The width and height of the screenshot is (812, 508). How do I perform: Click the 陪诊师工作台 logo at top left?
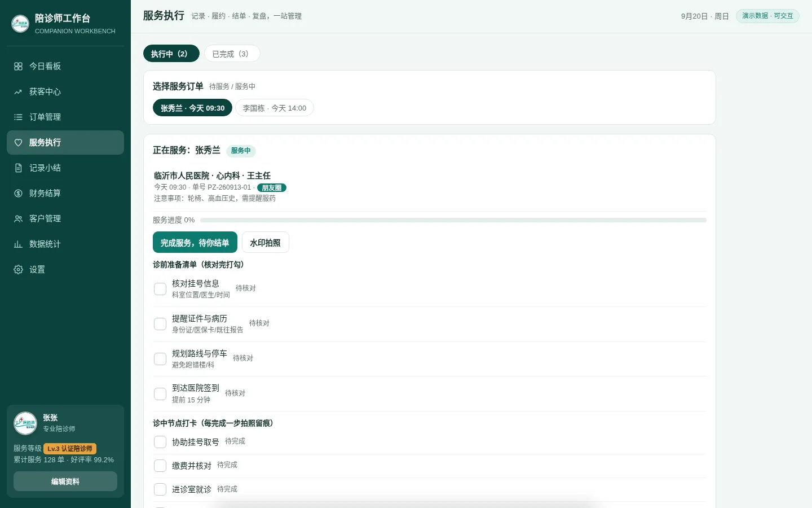(20, 24)
